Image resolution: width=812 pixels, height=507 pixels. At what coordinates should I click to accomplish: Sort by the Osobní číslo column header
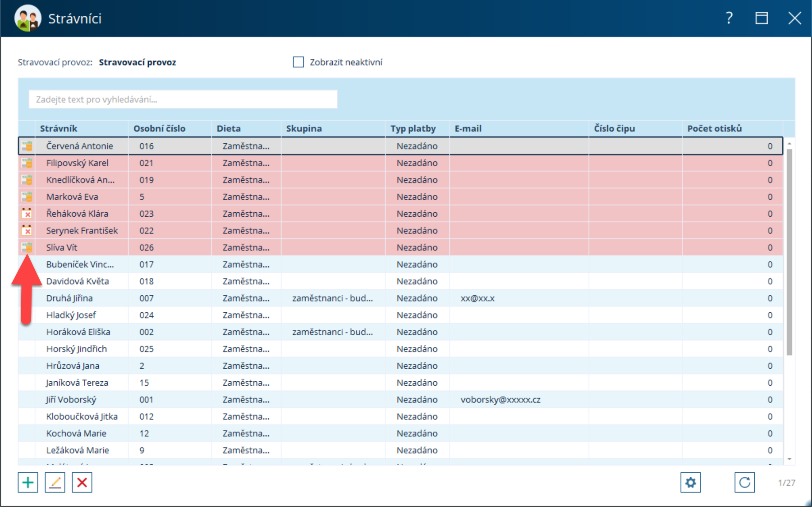click(x=170, y=128)
